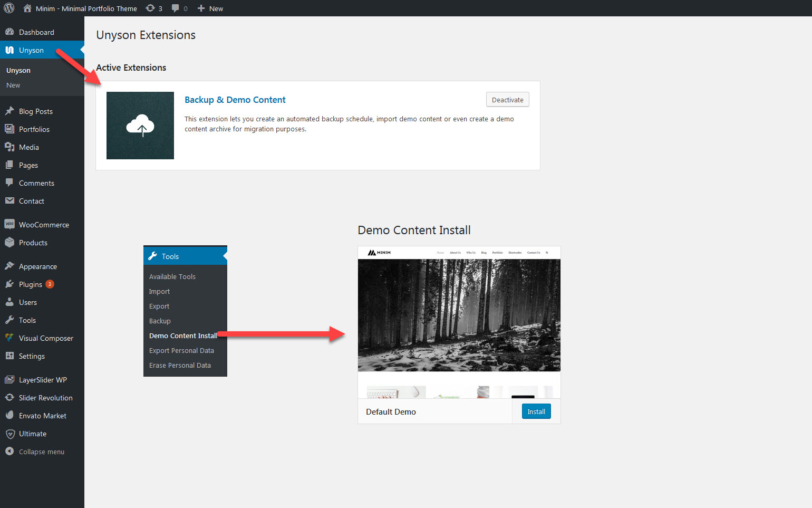Screen dimensions: 812x508
Task: Click the WordPress logo icon in admin bar
Action: click(x=9, y=8)
